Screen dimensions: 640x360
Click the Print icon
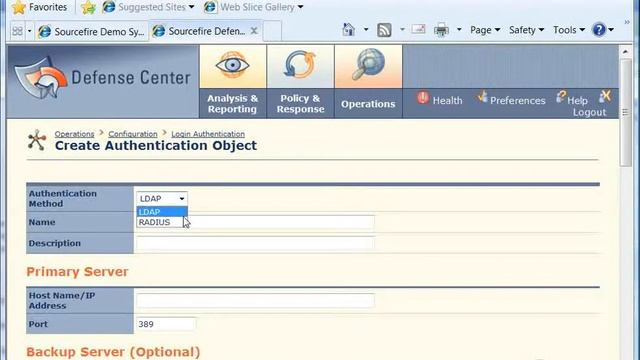click(441, 30)
